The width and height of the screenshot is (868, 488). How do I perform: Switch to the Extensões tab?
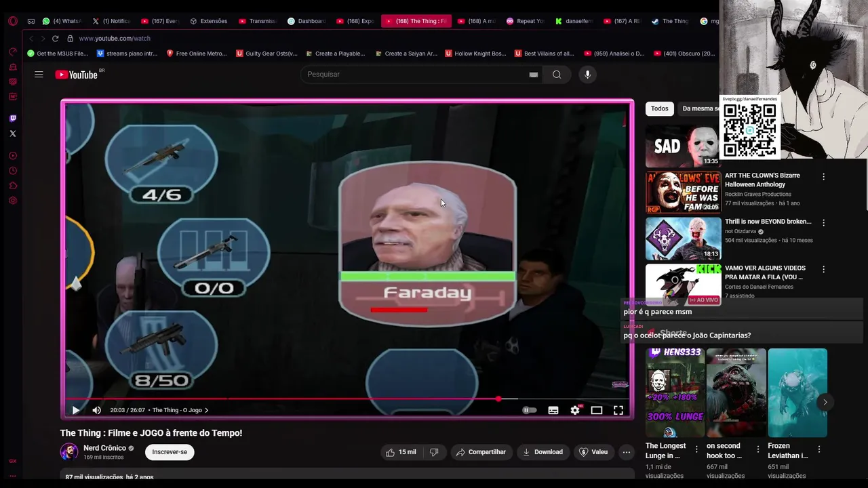click(x=209, y=21)
